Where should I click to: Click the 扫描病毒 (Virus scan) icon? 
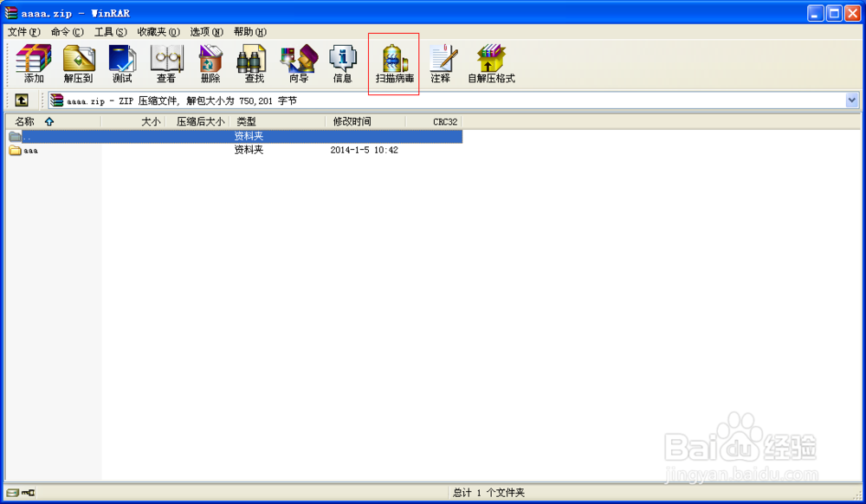(394, 63)
